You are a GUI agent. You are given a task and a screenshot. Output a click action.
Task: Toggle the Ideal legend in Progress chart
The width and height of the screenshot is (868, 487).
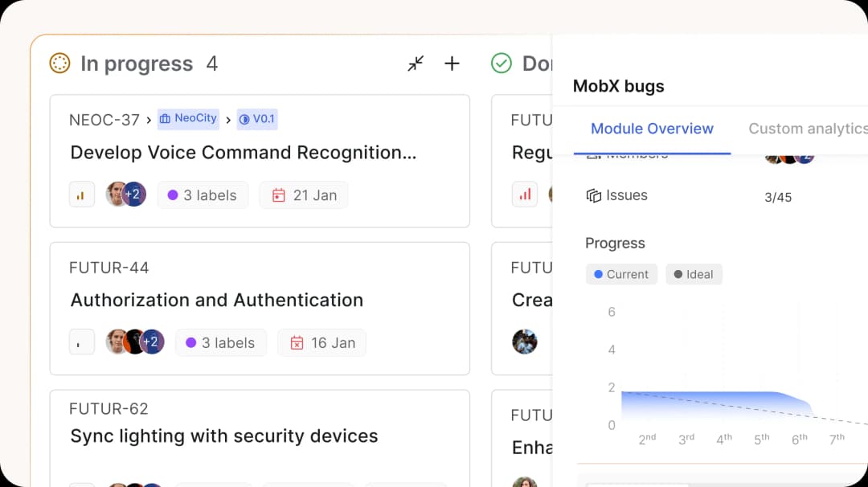694,274
